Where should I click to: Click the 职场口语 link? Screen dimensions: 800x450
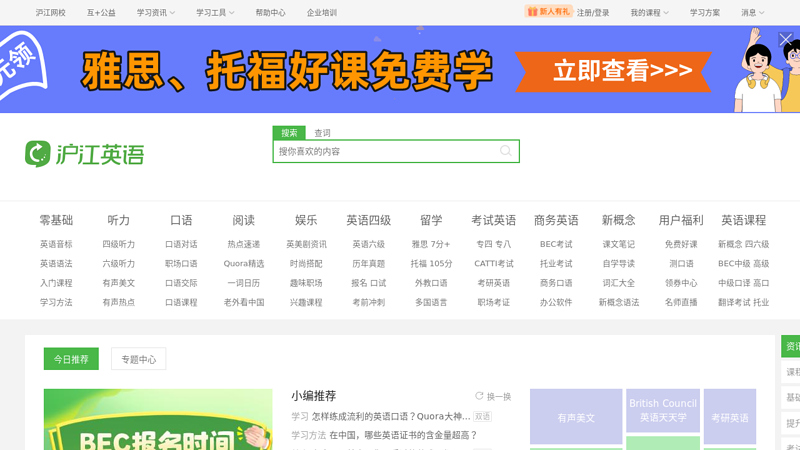(181, 264)
